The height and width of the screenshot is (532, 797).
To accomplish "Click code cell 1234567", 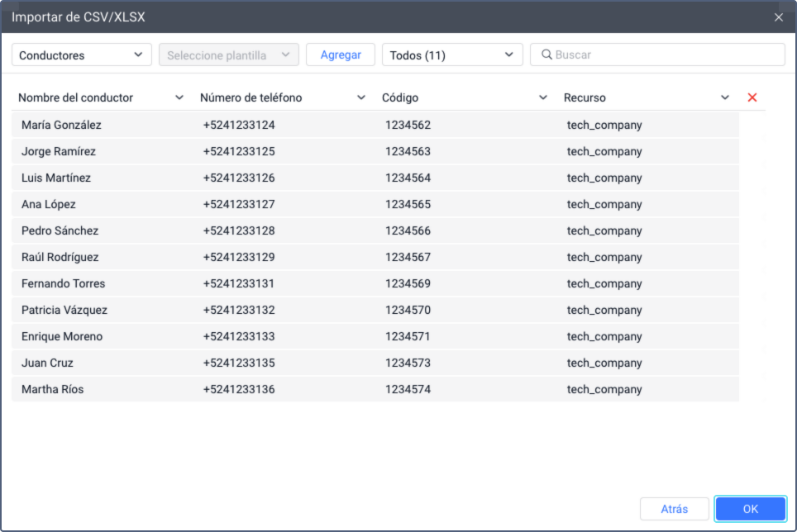I will [408, 257].
